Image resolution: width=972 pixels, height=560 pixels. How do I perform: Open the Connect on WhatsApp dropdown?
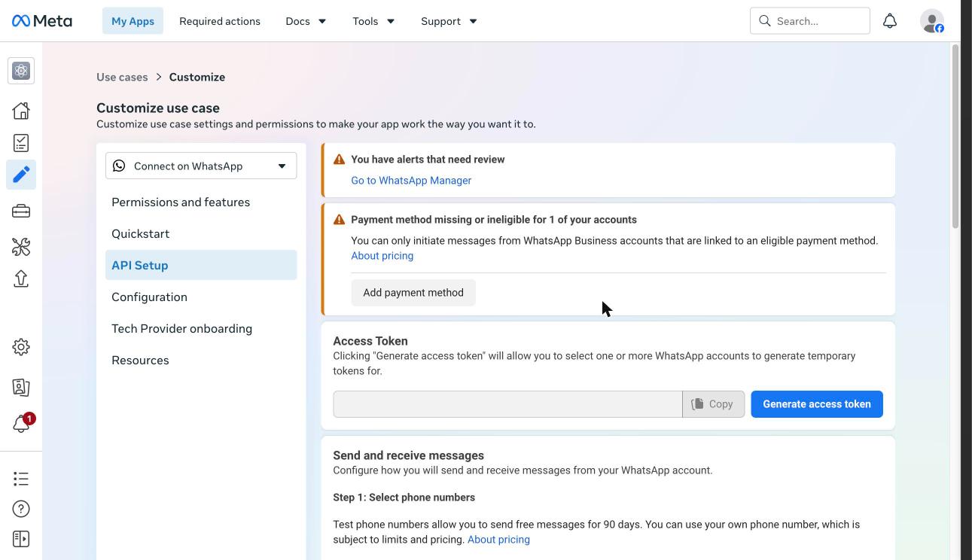[201, 166]
